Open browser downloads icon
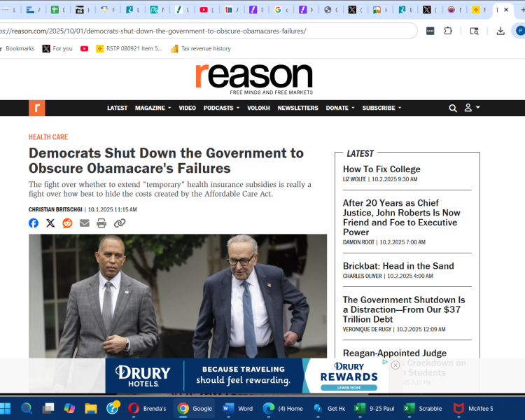 (x=500, y=31)
